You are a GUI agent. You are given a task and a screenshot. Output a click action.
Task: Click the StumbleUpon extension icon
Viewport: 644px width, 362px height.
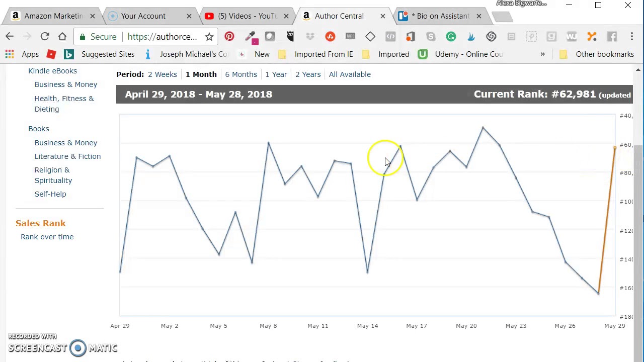point(330,36)
